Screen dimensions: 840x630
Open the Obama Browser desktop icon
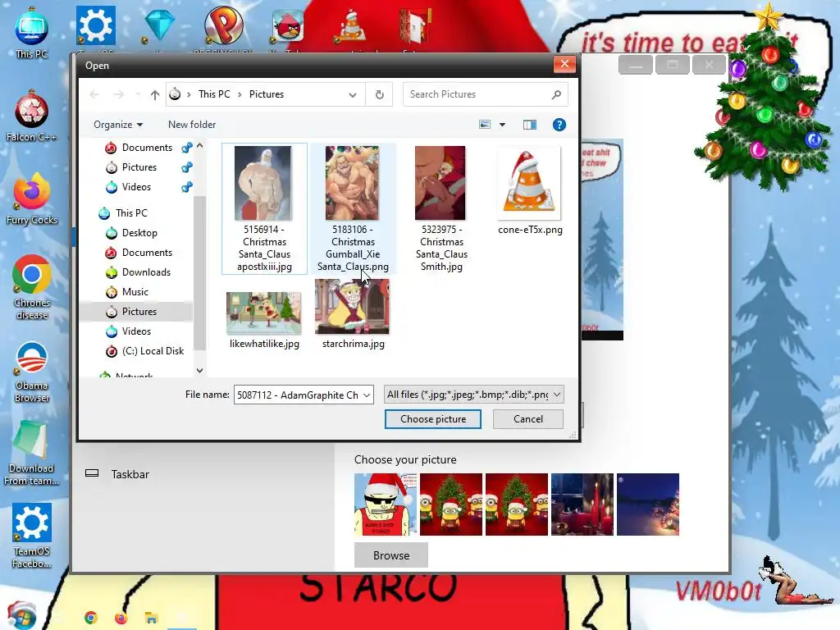(x=32, y=372)
